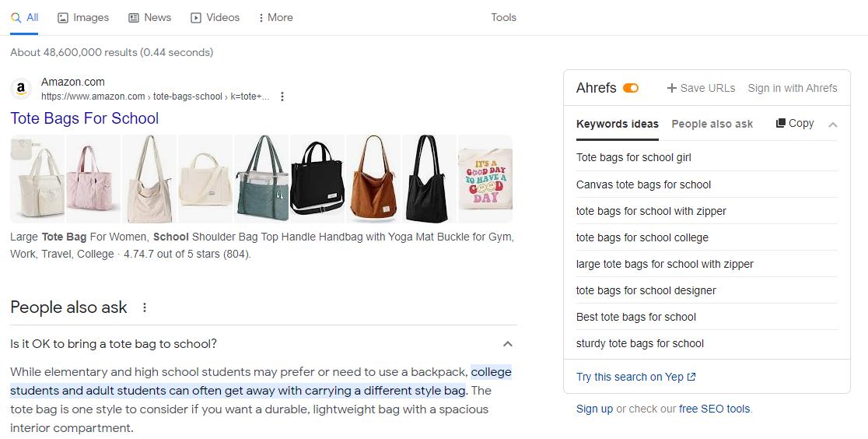Click the beige canvas tote thumbnail
The height and width of the screenshot is (439, 868).
point(206,179)
